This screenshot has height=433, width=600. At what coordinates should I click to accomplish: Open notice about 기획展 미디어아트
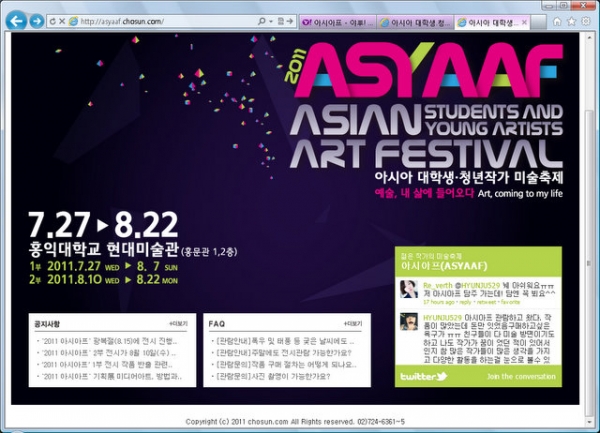click(111, 376)
